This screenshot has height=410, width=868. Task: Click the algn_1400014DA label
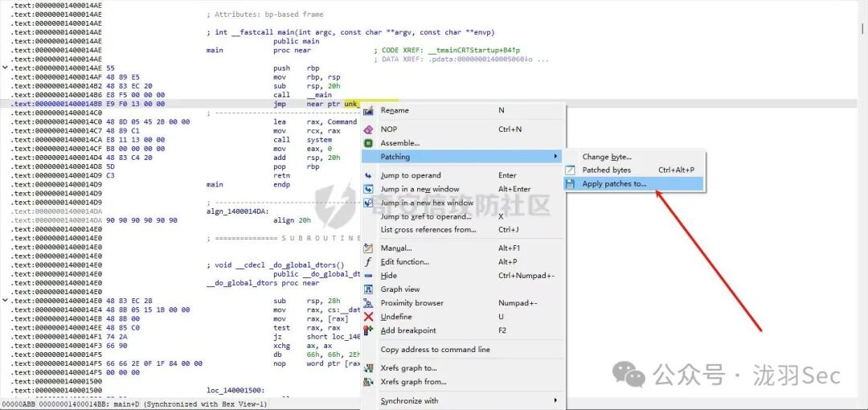235,211
